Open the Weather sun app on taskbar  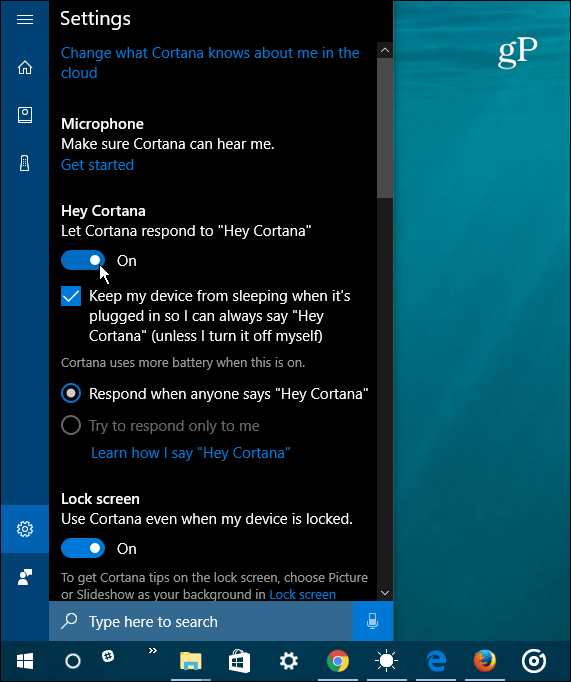click(x=386, y=662)
